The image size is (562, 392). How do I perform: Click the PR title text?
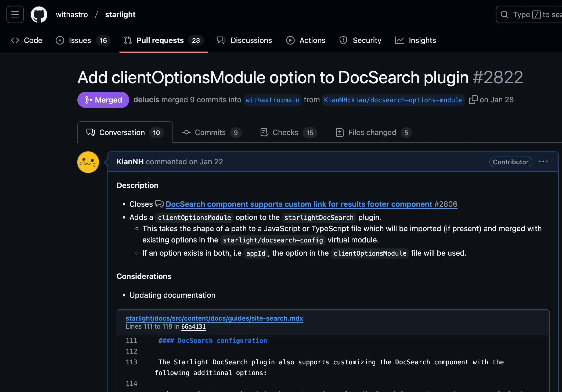[x=273, y=77]
